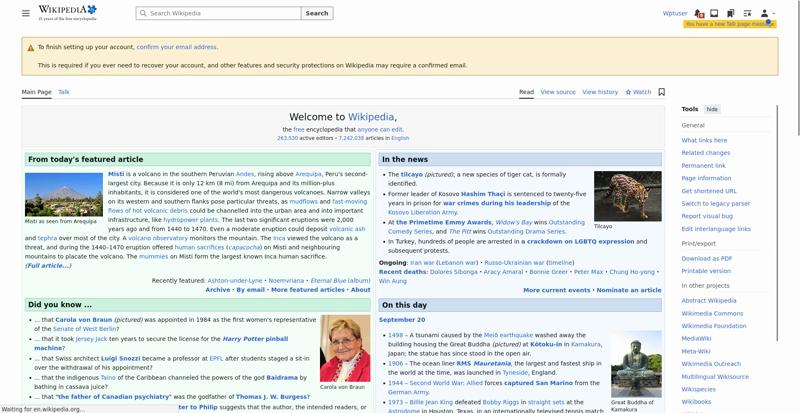Click Related changes in Tools

click(706, 153)
